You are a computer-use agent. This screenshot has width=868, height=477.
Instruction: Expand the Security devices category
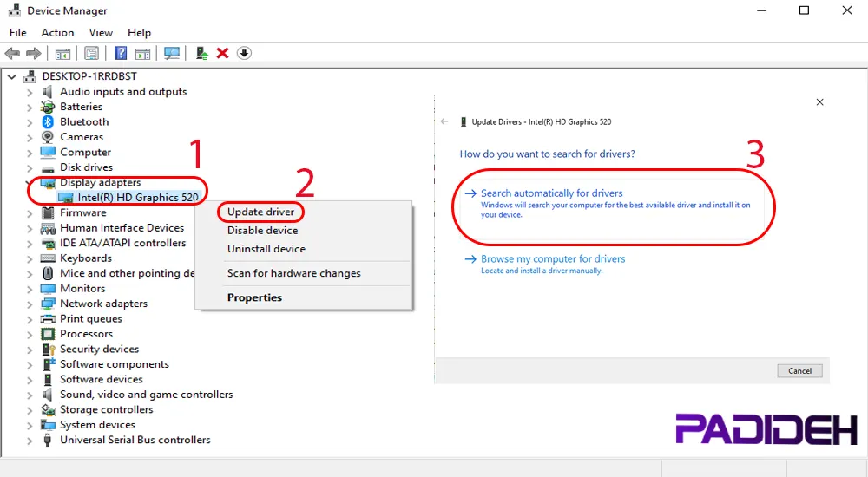tap(30, 350)
